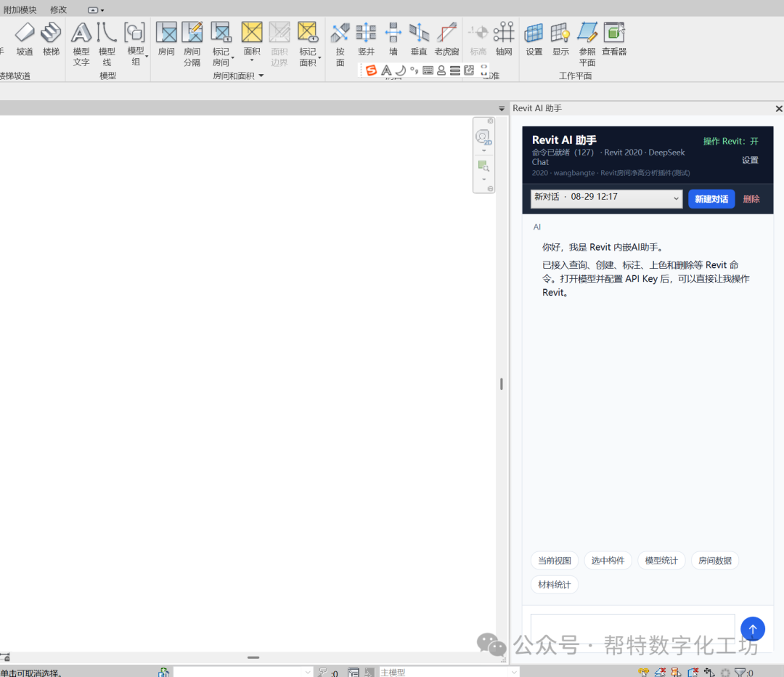This screenshot has height=677, width=784.
Task: Click the 竖井 shaft opening tool
Action: point(366,39)
